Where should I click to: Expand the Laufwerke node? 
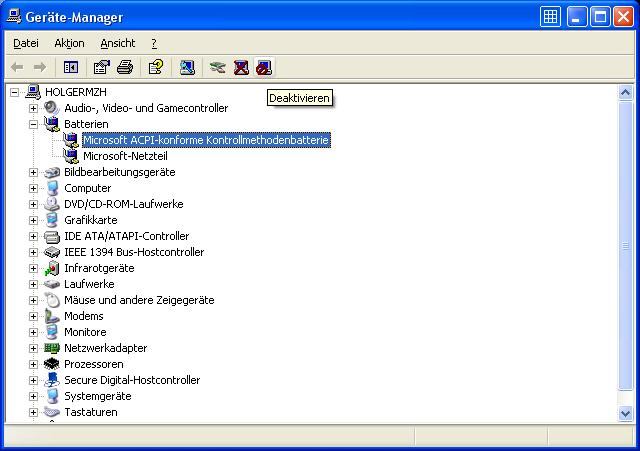33,284
